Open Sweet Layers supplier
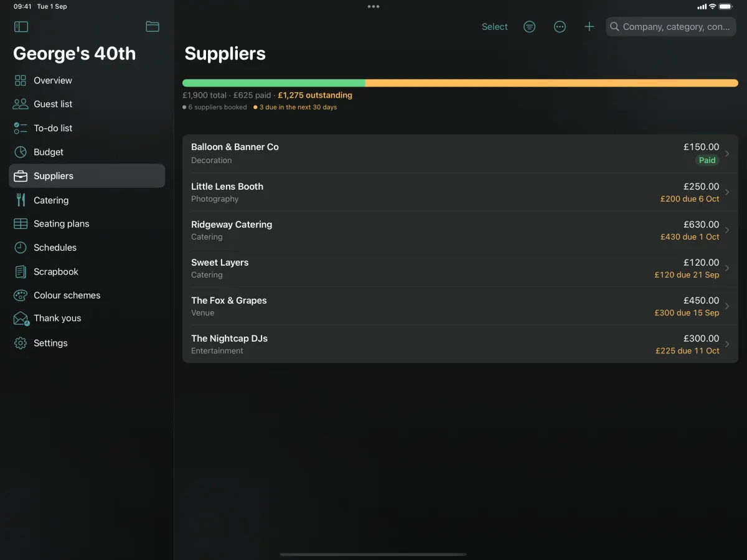This screenshot has width=747, height=560. pyautogui.click(x=460, y=268)
